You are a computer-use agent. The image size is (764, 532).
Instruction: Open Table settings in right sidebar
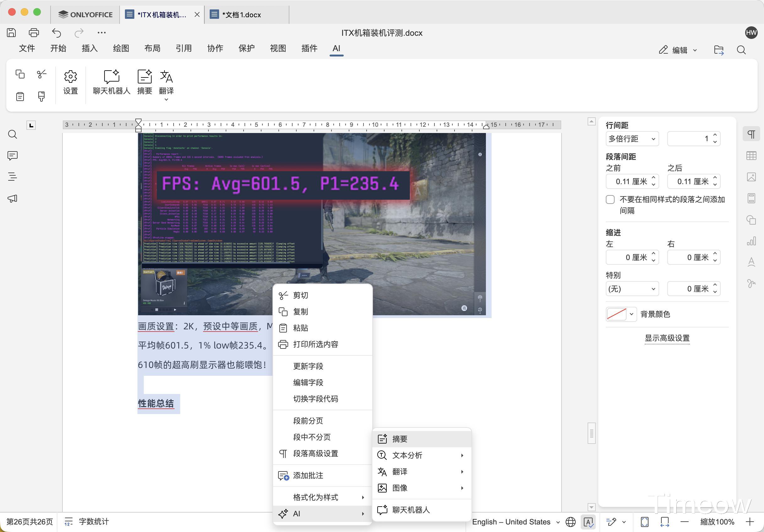pos(751,156)
